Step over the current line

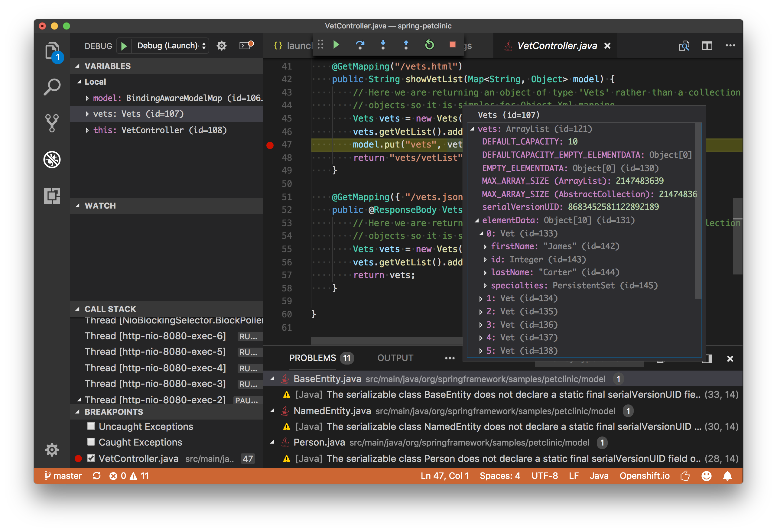click(x=359, y=45)
